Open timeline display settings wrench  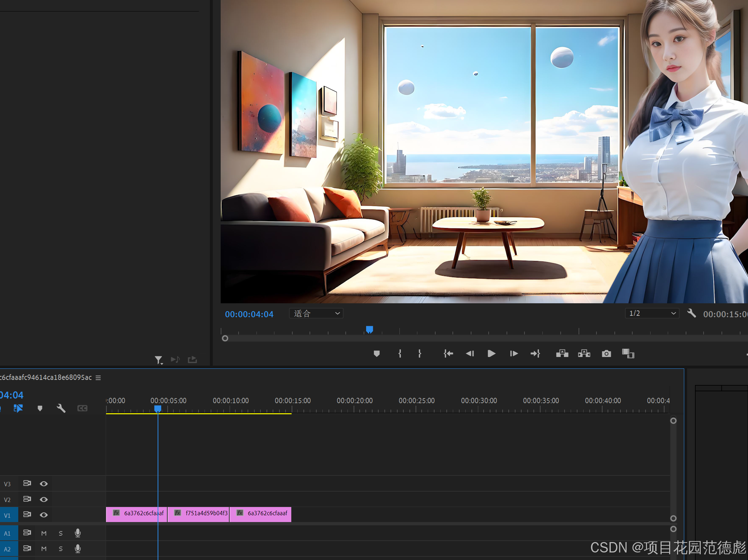pos(61,408)
